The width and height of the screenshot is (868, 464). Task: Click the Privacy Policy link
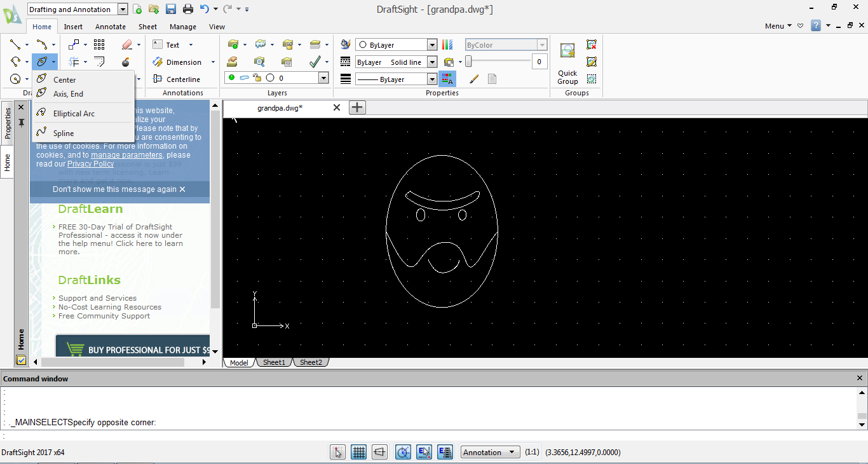91,164
